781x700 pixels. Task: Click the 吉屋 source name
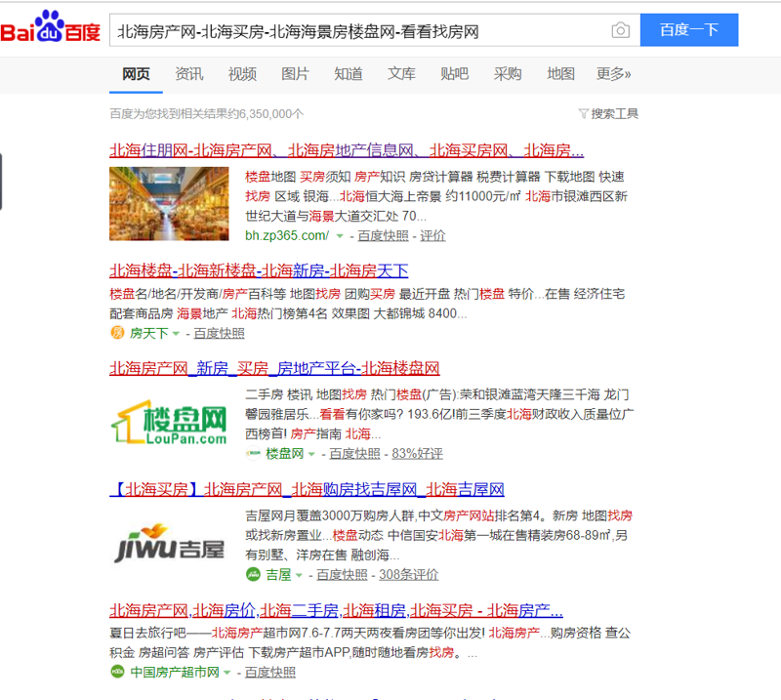click(278, 575)
